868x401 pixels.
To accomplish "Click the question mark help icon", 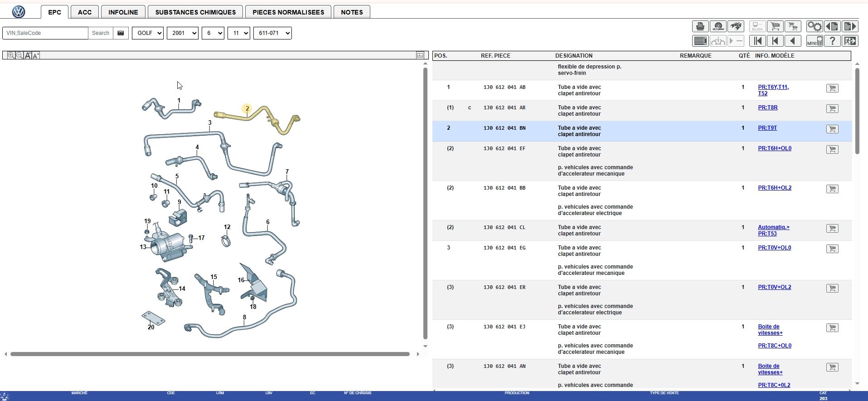I will 832,41.
